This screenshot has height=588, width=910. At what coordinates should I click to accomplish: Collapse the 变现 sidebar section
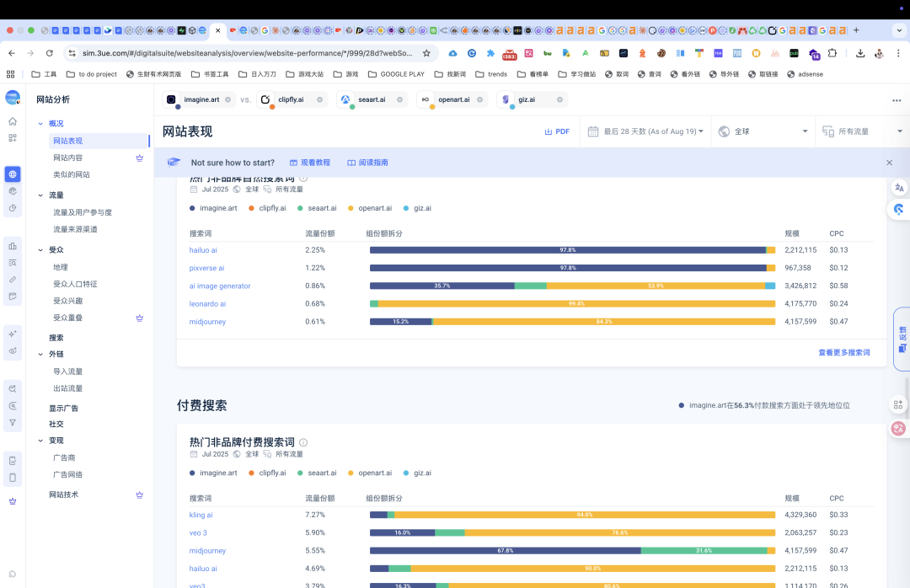click(x=40, y=441)
